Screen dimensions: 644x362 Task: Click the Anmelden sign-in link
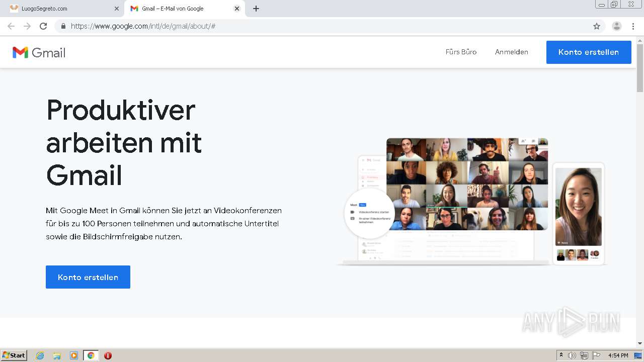point(512,52)
